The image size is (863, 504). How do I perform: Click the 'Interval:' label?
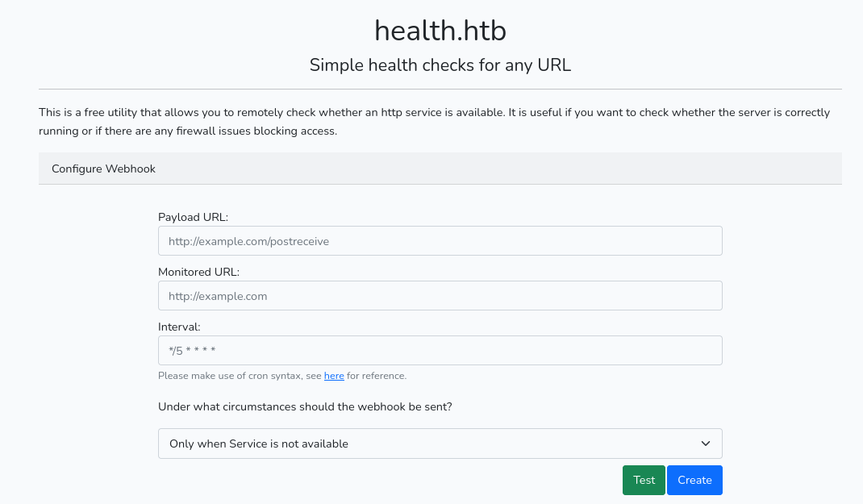[179, 327]
